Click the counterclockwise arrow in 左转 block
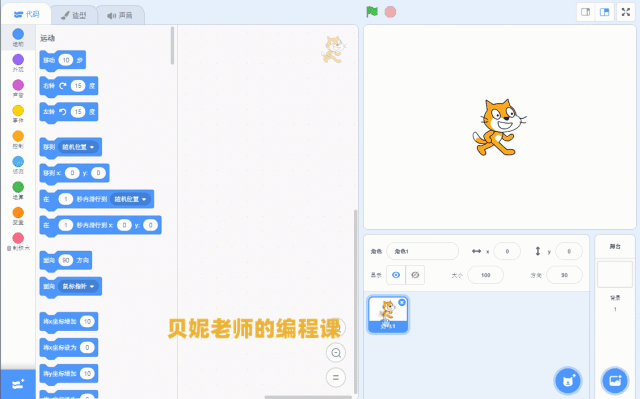Viewport: 640px width, 399px height. (62, 112)
